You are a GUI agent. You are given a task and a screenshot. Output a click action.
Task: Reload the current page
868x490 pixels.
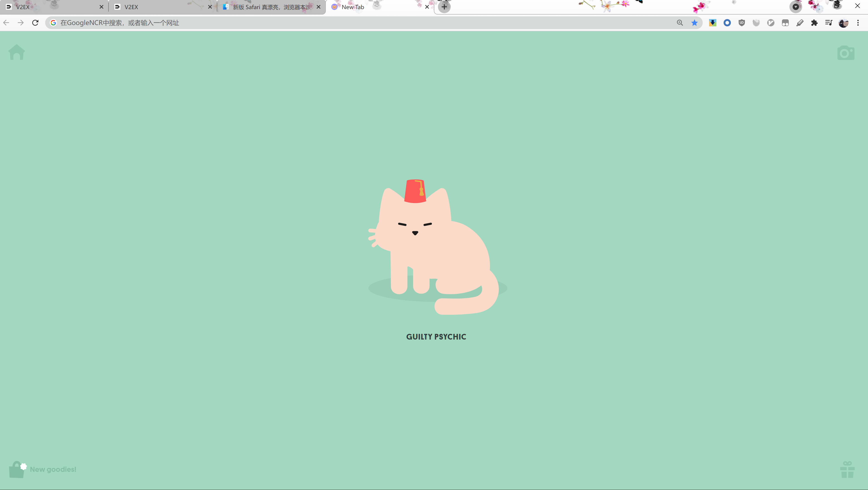[x=35, y=22]
